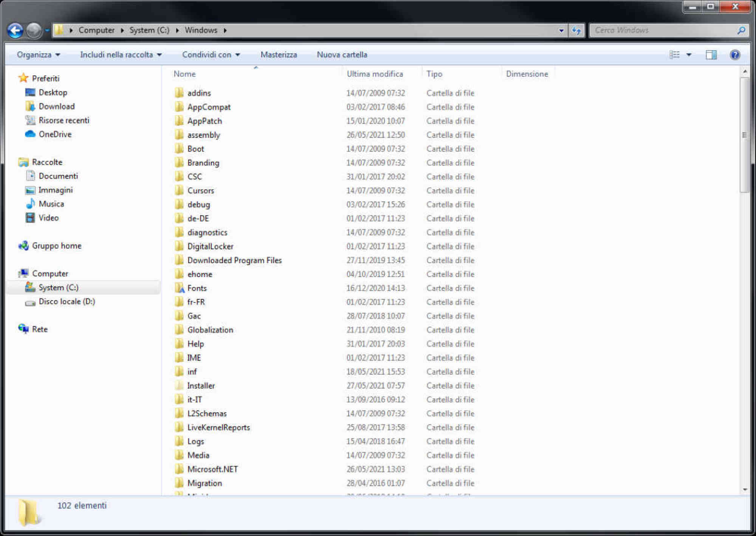756x536 pixels.
Task: Select the debug folder
Action: coord(198,205)
